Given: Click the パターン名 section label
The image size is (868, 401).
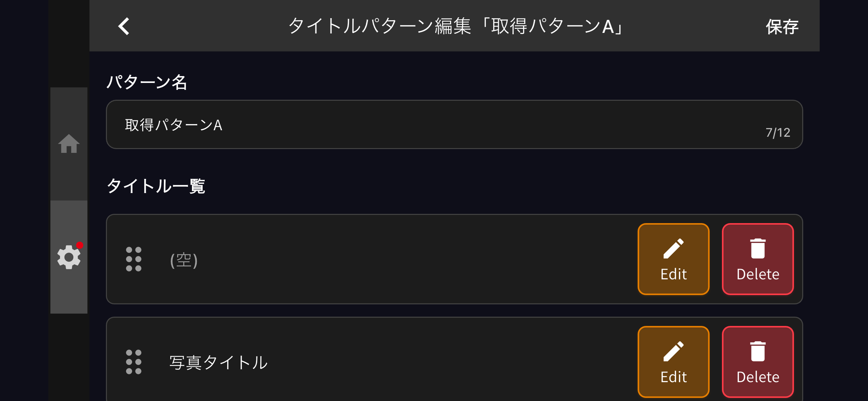Looking at the screenshot, I should (x=146, y=82).
